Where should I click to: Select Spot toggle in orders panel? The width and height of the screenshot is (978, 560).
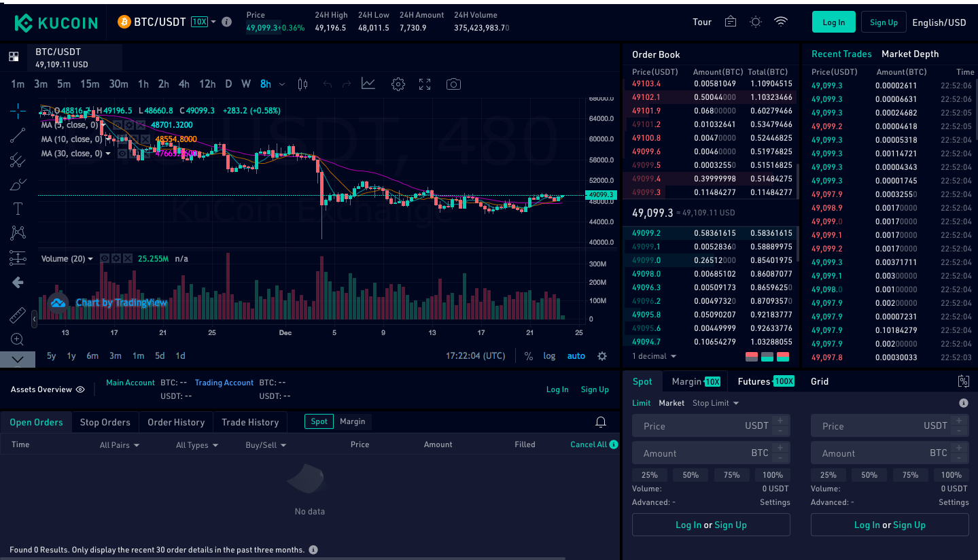[x=319, y=421]
